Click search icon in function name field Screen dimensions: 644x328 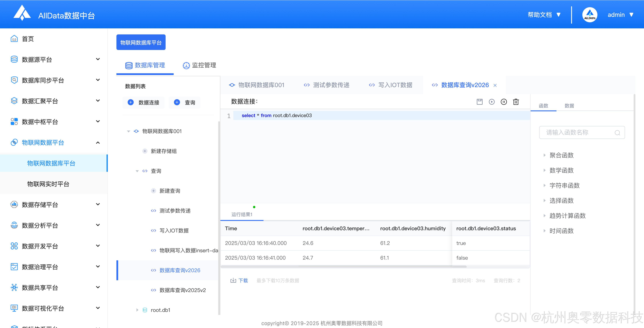pos(617,132)
